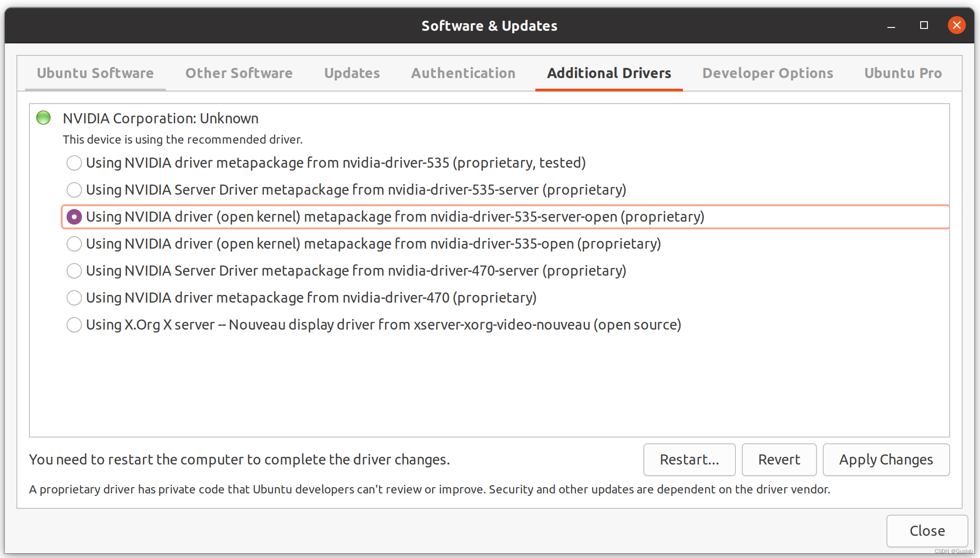The height and width of the screenshot is (558, 980).
Task: Pick the nvidia-driver-535-open driver
Action: click(74, 244)
